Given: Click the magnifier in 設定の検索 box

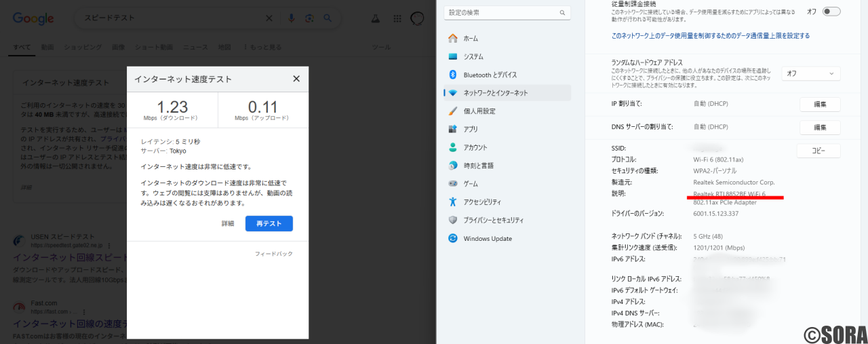Looking at the screenshot, I should 562,13.
